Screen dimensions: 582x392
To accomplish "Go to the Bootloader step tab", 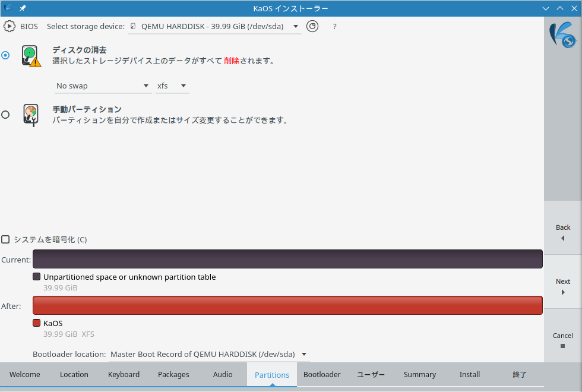I will (x=322, y=375).
